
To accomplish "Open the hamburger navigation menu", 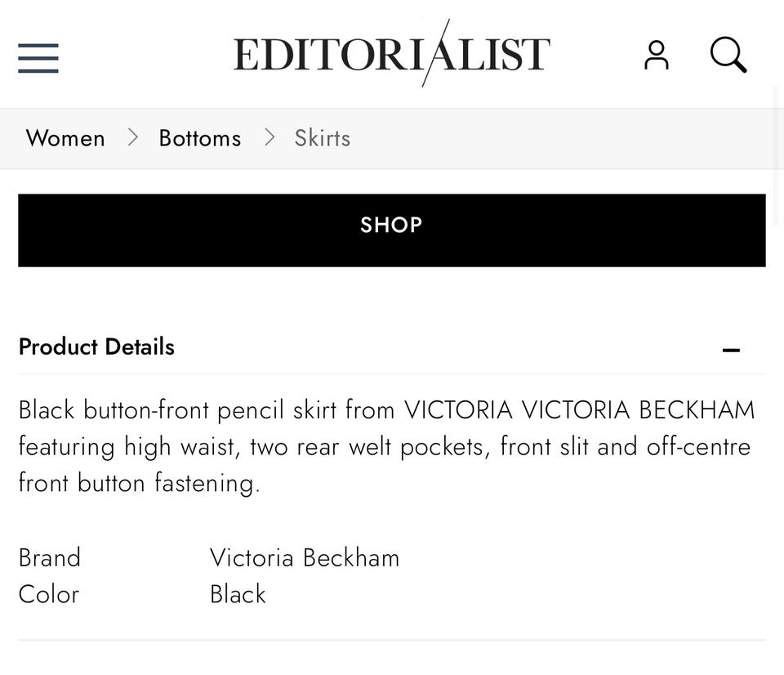I will [38, 58].
